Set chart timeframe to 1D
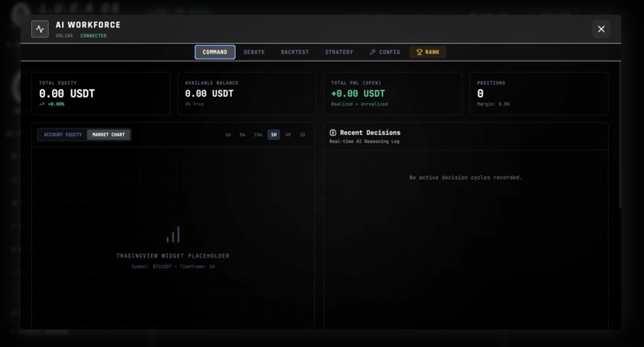This screenshot has width=644, height=347. point(302,135)
